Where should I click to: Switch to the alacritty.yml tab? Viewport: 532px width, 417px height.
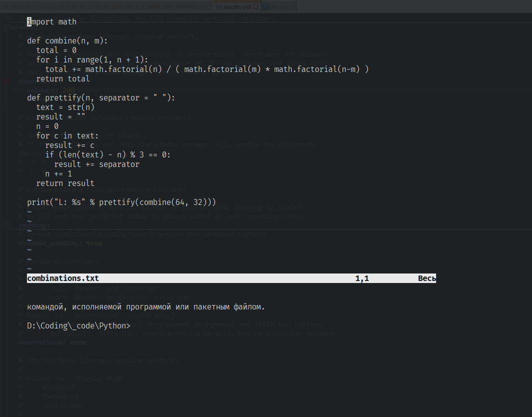point(237,7)
